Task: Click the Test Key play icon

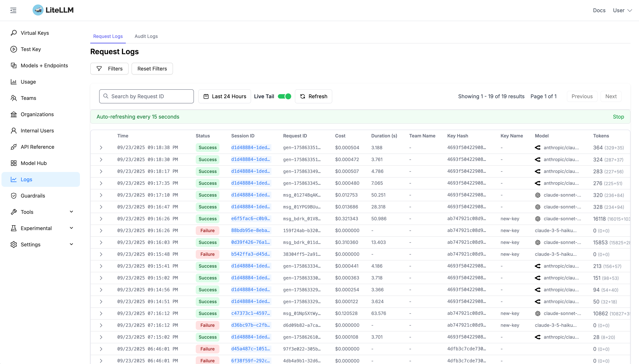Action: pyautogui.click(x=14, y=49)
